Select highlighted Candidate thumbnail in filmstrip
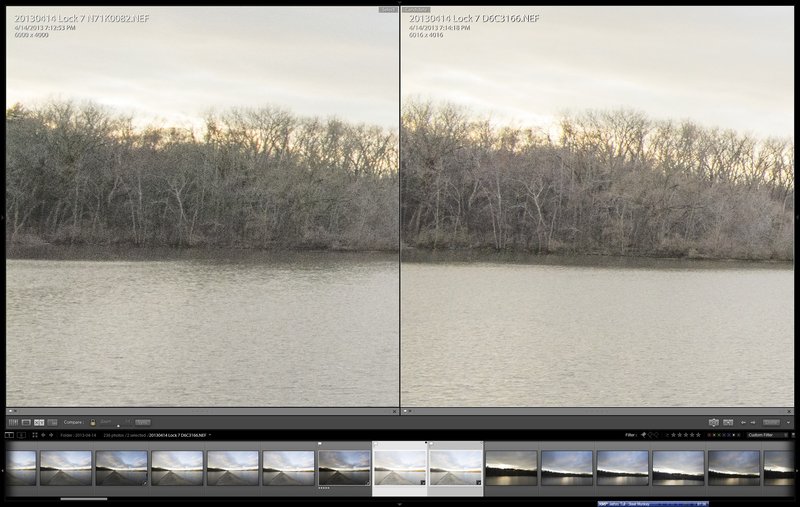The image size is (800, 507). click(x=455, y=468)
